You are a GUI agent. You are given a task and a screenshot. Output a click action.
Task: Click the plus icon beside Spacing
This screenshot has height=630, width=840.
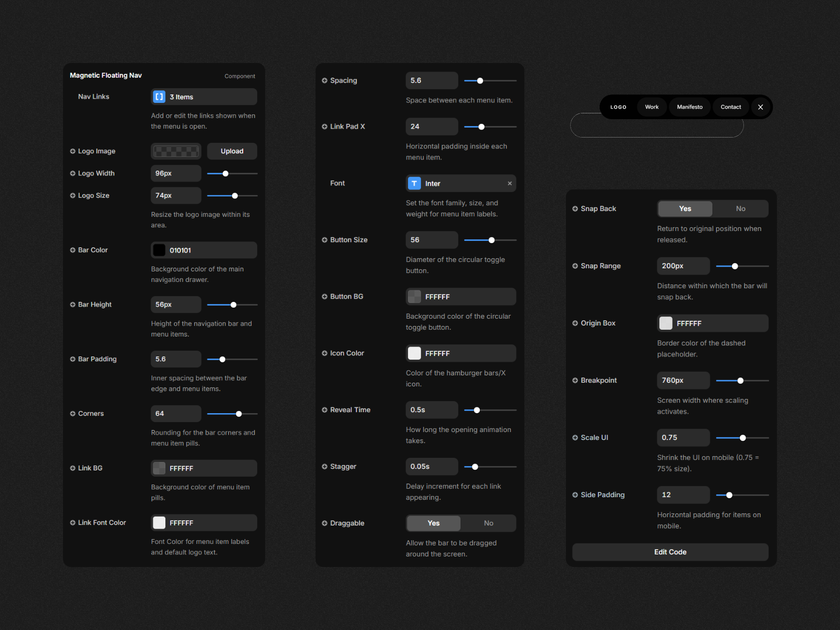tap(324, 80)
